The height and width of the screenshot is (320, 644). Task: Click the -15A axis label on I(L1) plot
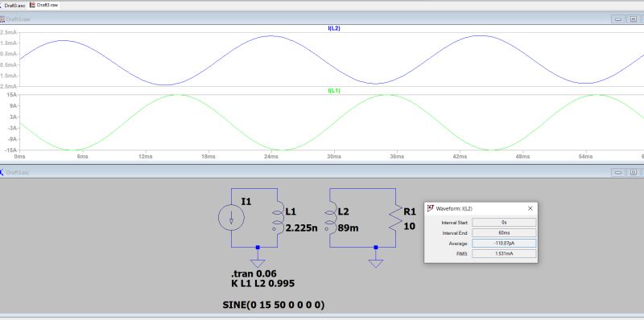point(10,150)
